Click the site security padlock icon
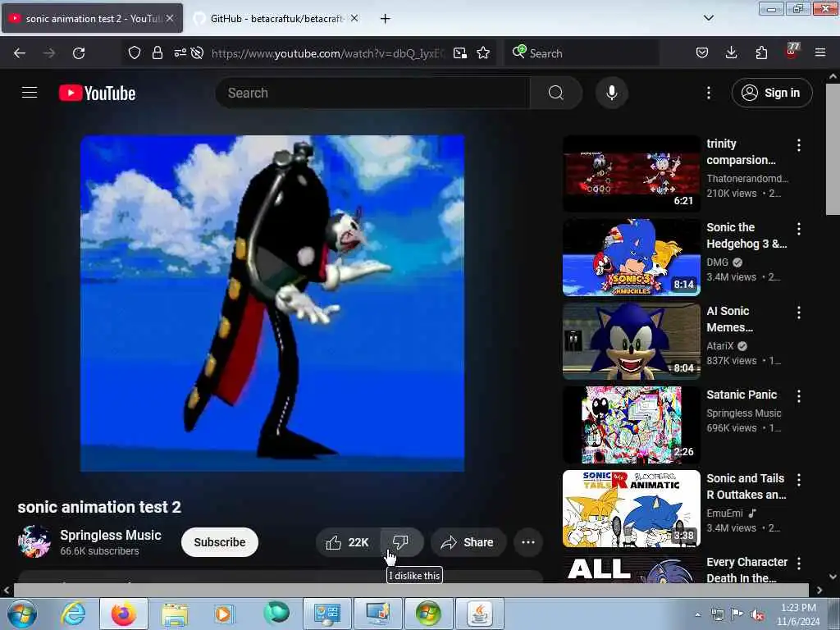840x630 pixels. pyautogui.click(x=157, y=52)
